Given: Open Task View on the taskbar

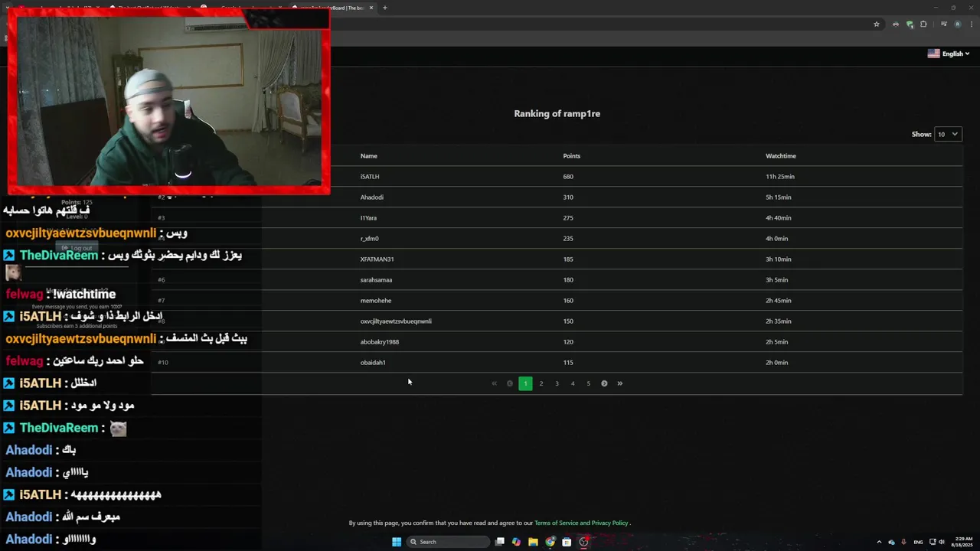Looking at the screenshot, I should (500, 542).
